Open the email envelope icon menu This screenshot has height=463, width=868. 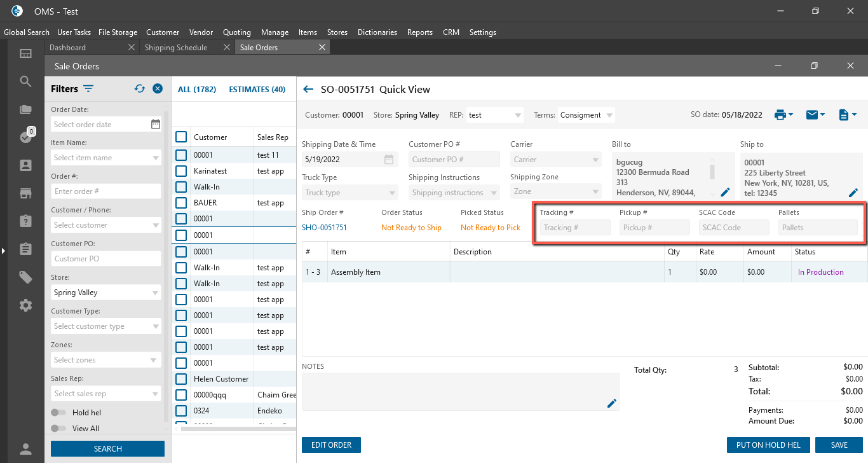click(813, 115)
